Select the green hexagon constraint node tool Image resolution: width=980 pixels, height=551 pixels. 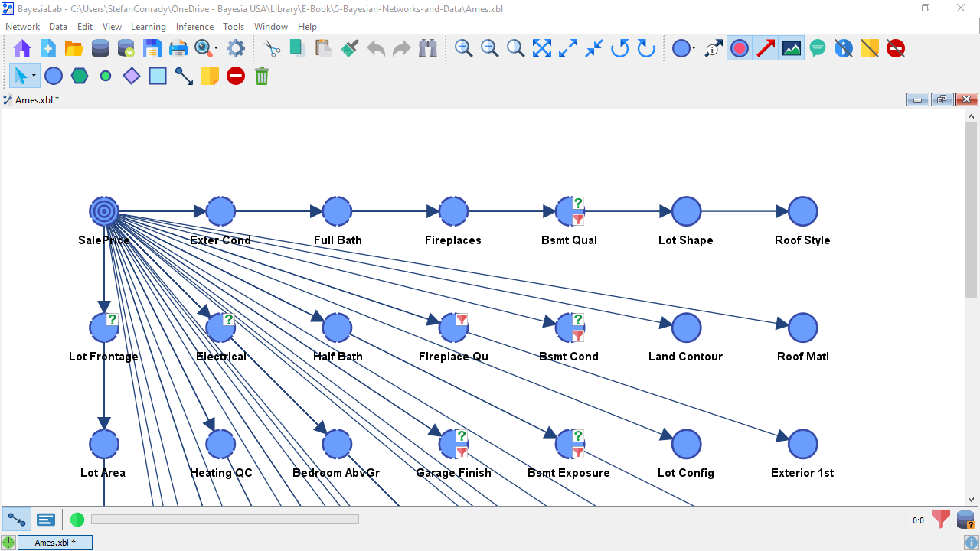[80, 76]
